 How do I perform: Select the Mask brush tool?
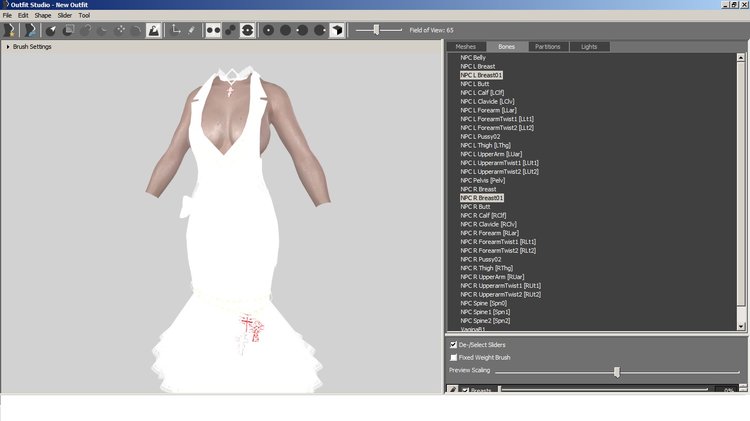68,30
